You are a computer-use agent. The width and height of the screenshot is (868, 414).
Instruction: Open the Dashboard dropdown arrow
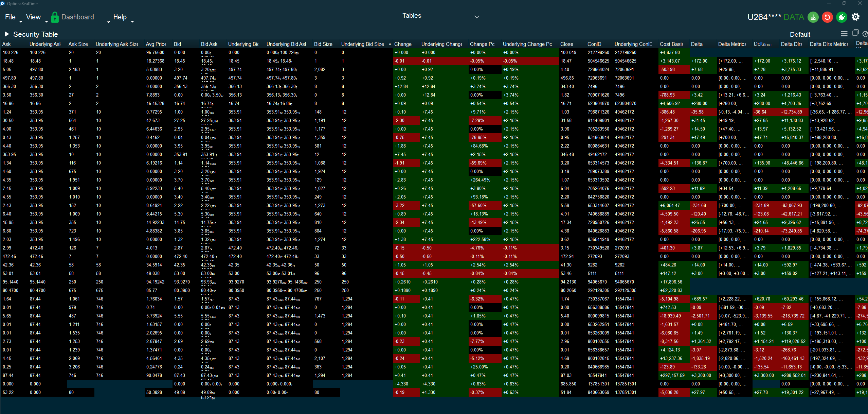click(x=108, y=21)
